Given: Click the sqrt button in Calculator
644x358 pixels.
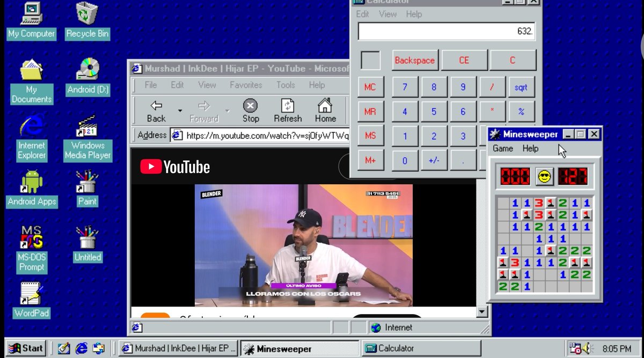Looking at the screenshot, I should (521, 87).
